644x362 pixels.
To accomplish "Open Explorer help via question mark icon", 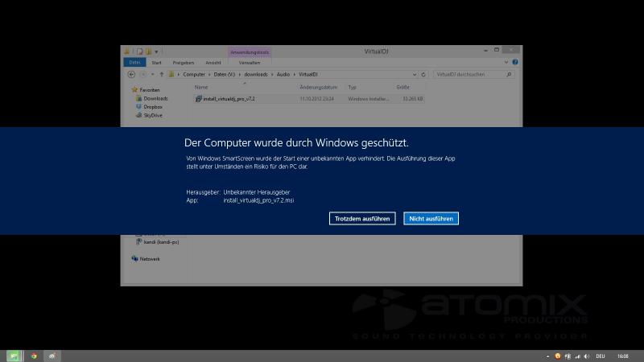I will coord(515,63).
